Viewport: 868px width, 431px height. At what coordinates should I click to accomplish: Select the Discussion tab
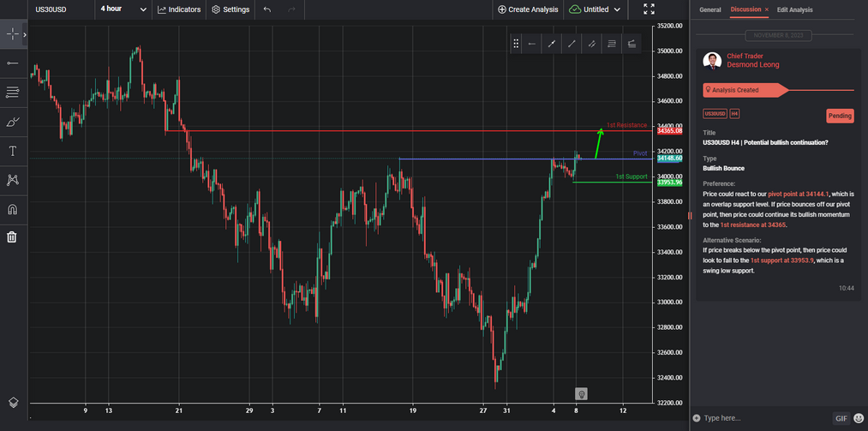coord(745,9)
